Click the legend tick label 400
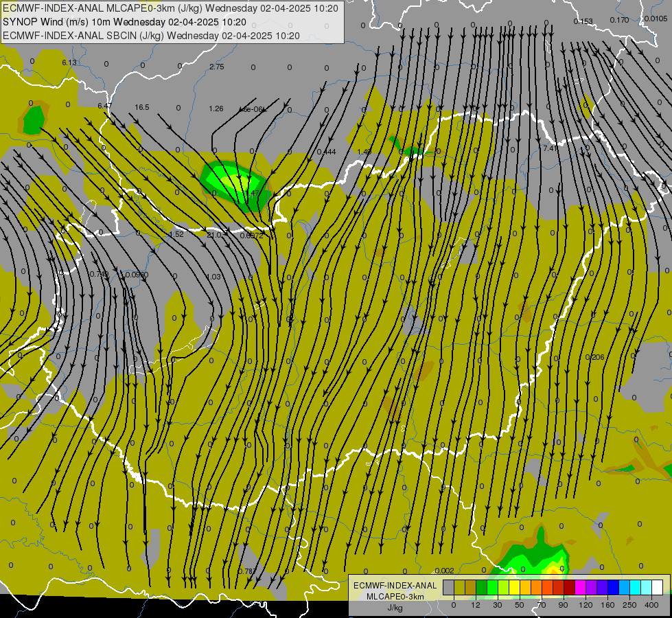 click(651, 605)
